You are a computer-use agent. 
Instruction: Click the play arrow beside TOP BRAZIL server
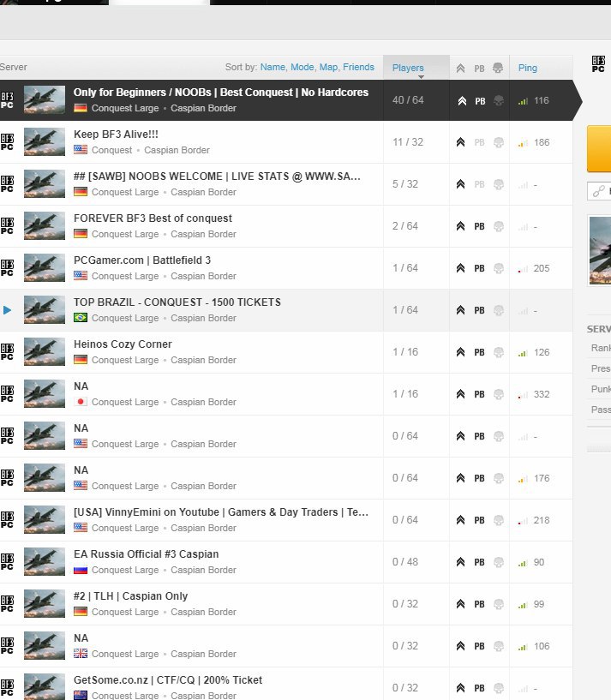click(x=7, y=310)
